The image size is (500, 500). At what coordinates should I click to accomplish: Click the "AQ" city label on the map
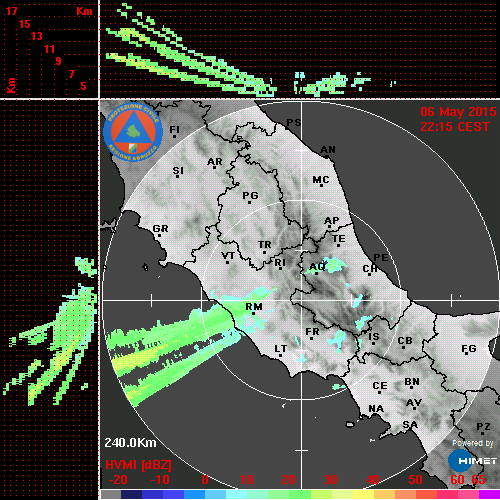pos(317,267)
